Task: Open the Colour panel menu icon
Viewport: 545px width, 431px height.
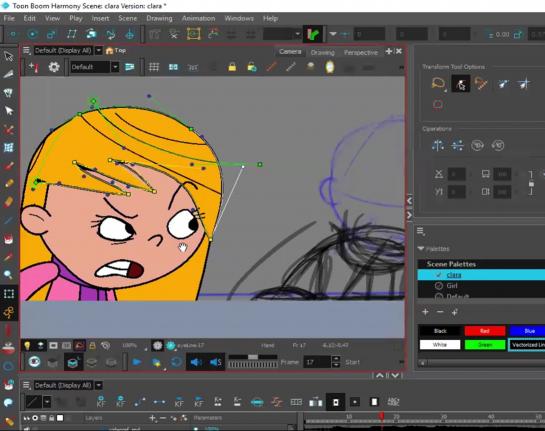Action: click(421, 231)
